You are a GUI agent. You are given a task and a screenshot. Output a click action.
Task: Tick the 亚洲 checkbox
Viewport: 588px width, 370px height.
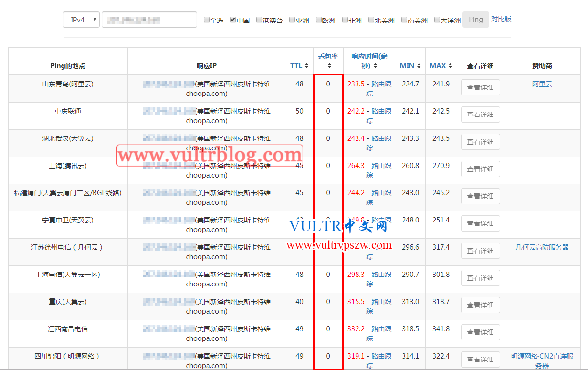[292, 20]
